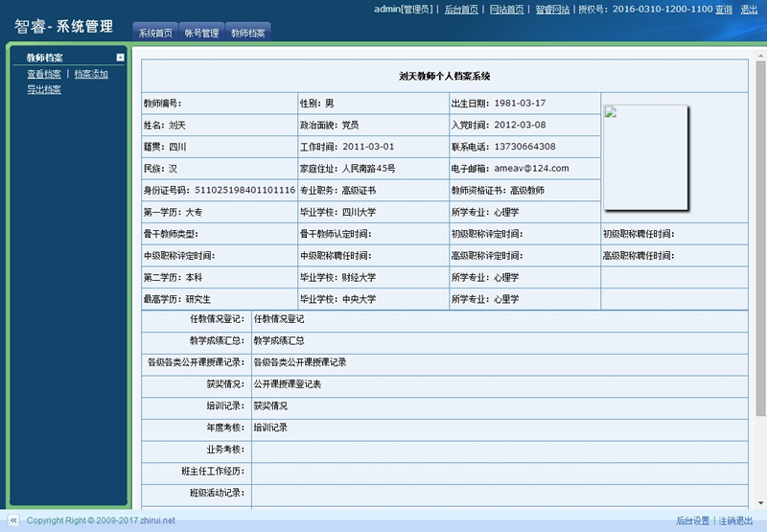
Task: Click the vertical scrollbar thumb
Action: click(x=760, y=240)
